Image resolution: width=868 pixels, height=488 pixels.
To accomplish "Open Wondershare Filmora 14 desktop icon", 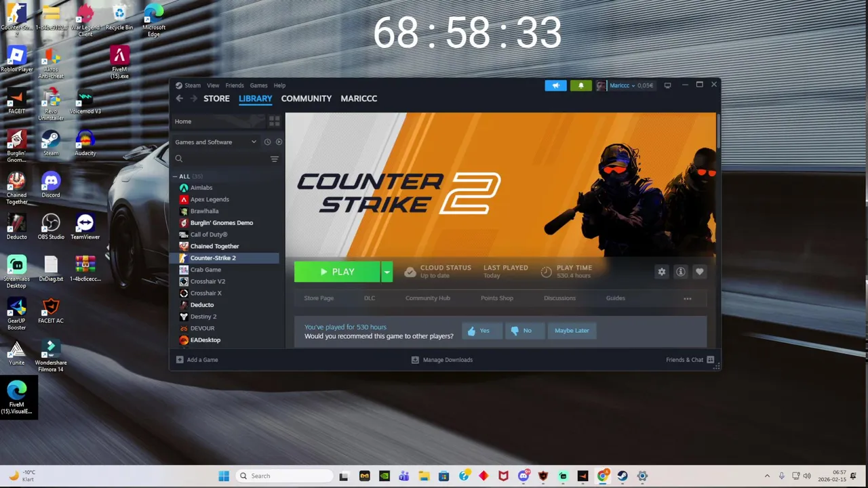I will (51, 357).
